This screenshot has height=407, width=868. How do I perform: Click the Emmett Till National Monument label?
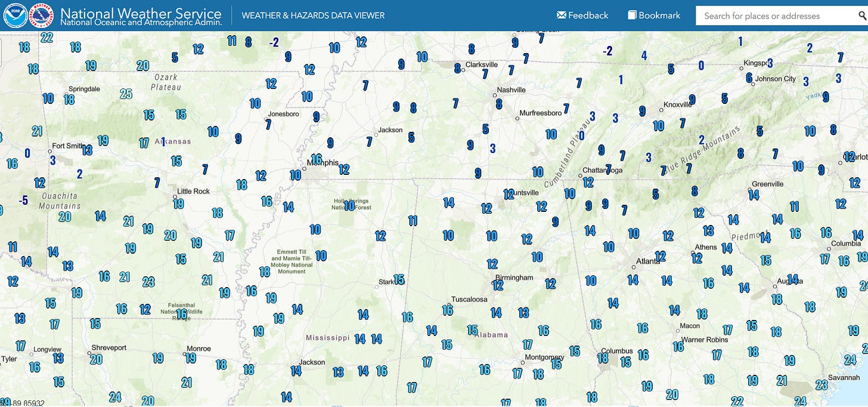click(x=292, y=261)
